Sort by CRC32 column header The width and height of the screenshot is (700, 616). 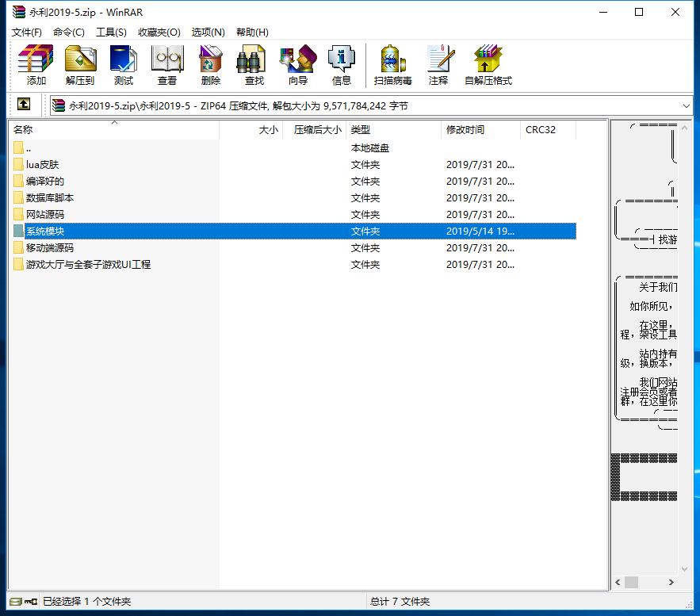coord(549,130)
